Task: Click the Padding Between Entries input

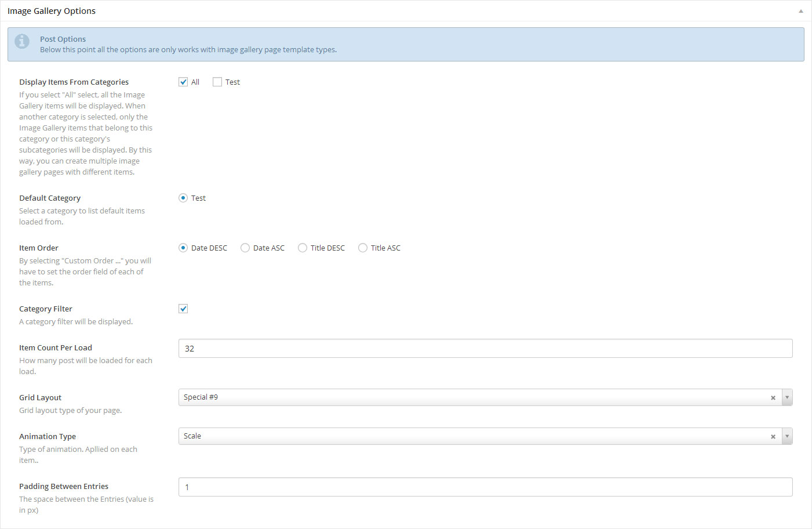Action: pyautogui.click(x=485, y=487)
